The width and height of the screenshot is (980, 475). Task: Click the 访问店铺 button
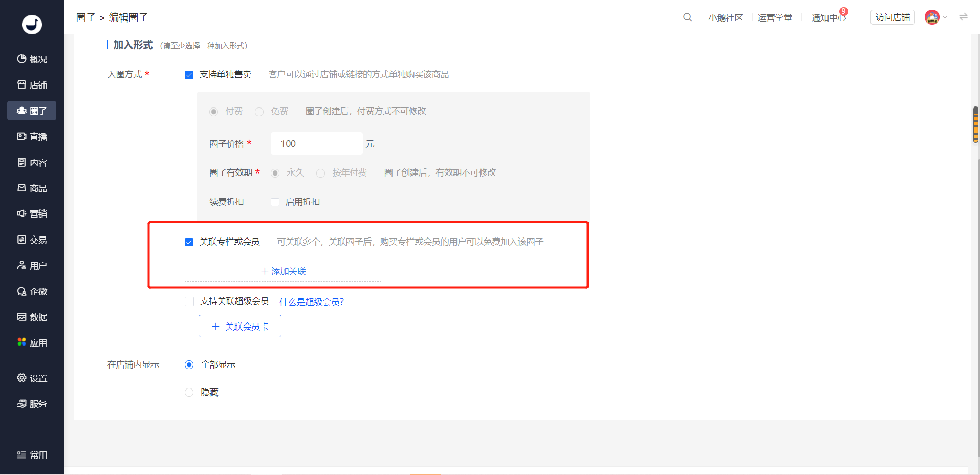point(892,17)
